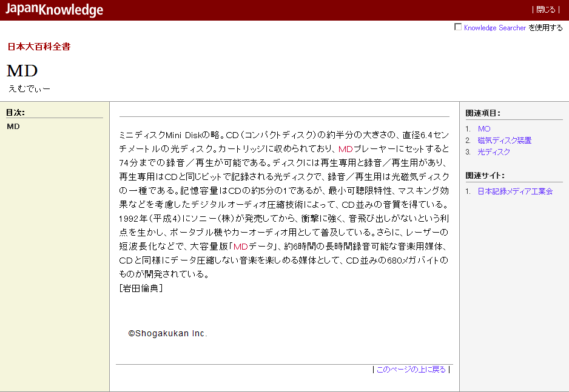Open the 日本記録メディア工業会 related site
The image size is (569, 392).
coord(515,191)
